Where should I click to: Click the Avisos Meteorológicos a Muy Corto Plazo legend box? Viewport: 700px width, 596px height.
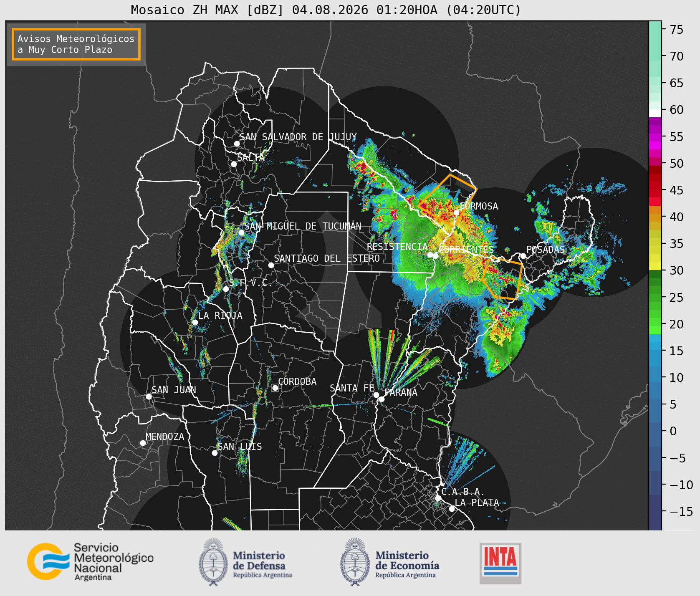[x=76, y=44]
